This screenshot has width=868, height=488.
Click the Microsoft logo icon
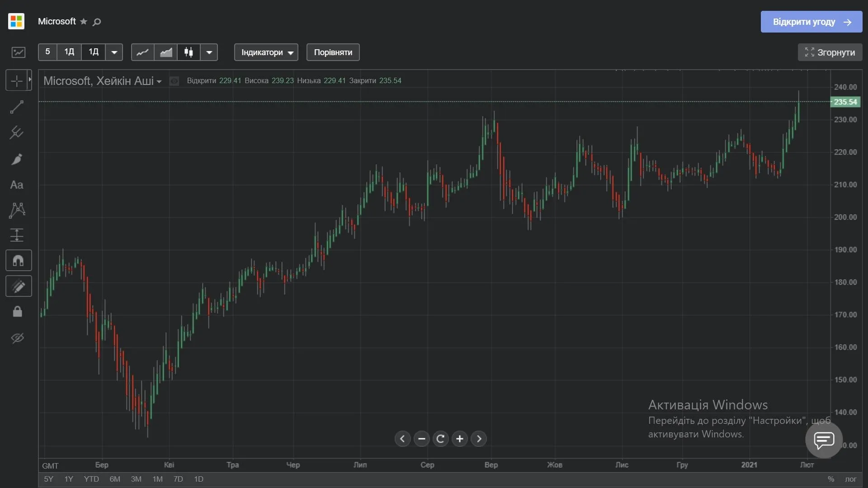(x=16, y=21)
